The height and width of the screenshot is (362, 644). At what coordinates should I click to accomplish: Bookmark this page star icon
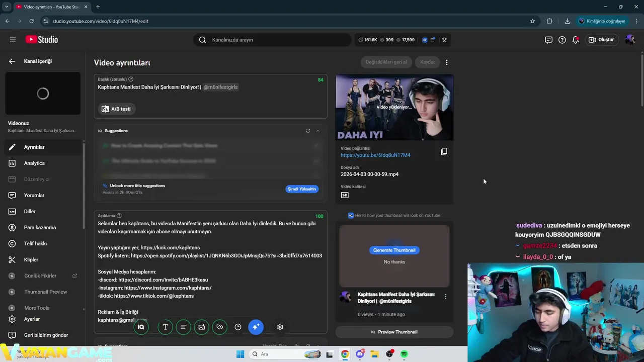coord(532,21)
